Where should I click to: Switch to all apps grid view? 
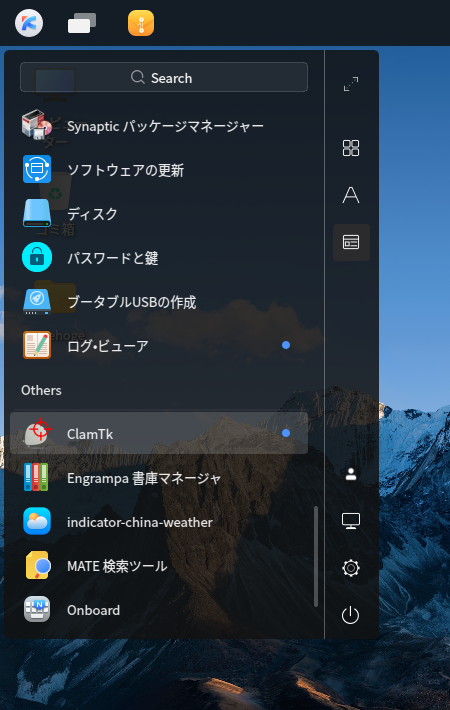pyautogui.click(x=351, y=148)
